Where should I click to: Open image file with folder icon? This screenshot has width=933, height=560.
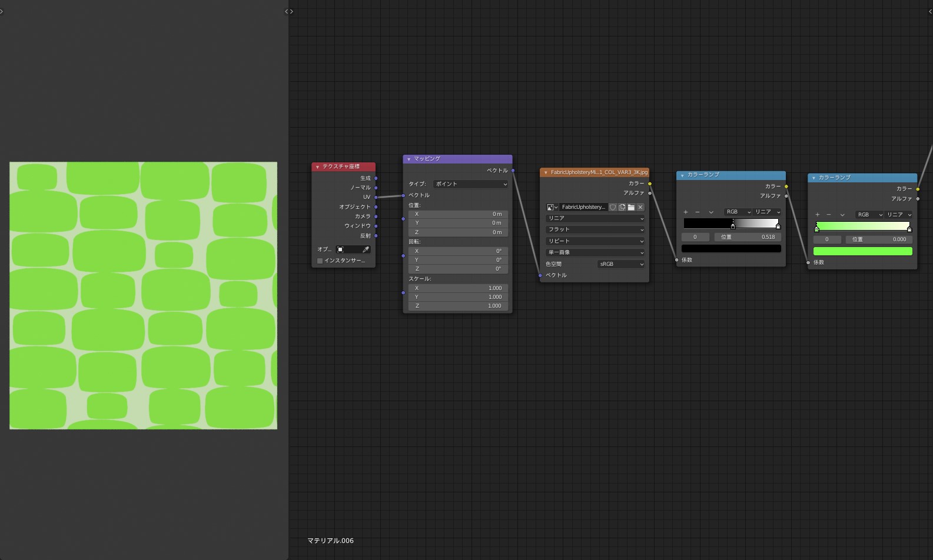(631, 207)
